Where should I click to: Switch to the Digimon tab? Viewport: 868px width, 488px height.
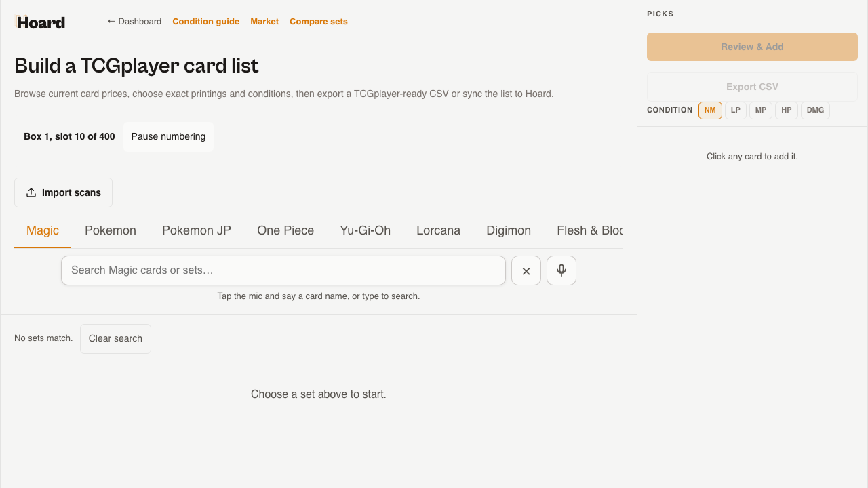(x=509, y=230)
